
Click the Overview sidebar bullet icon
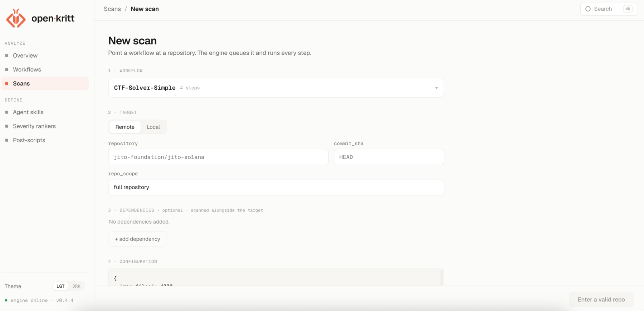[6, 55]
